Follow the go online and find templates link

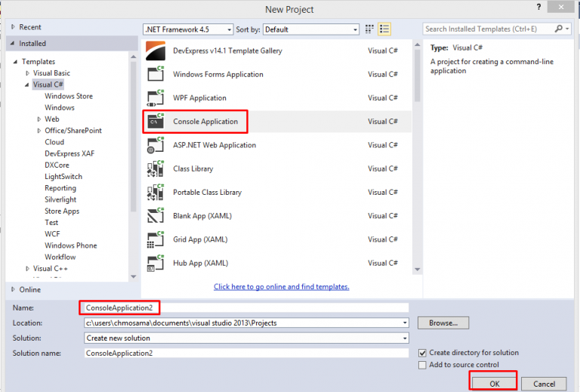tap(282, 286)
